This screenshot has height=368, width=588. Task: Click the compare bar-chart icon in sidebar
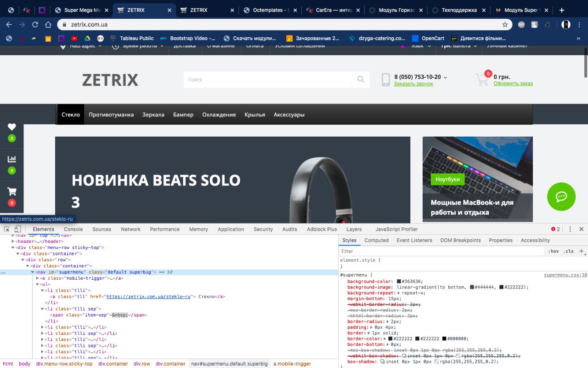(12, 159)
